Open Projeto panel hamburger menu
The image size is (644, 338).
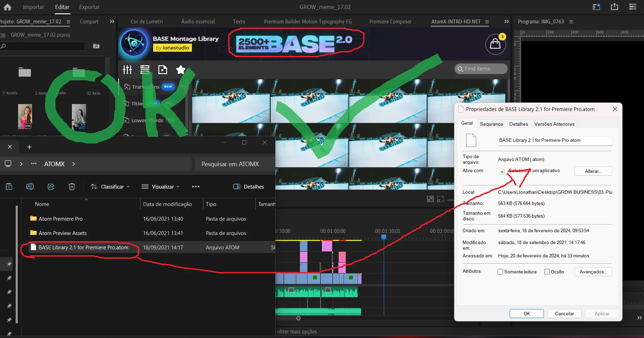click(68, 22)
